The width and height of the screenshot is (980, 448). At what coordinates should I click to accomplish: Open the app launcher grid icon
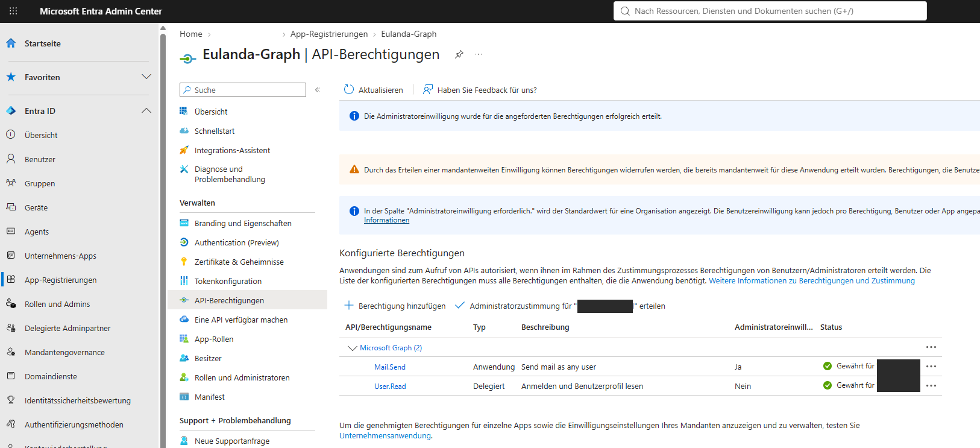[x=13, y=11]
